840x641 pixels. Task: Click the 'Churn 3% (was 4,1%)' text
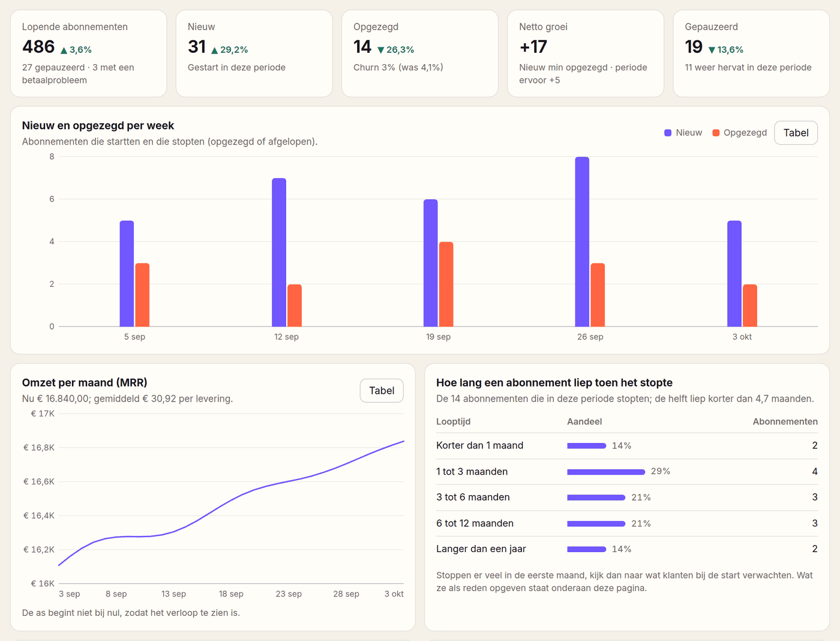pyautogui.click(x=398, y=67)
